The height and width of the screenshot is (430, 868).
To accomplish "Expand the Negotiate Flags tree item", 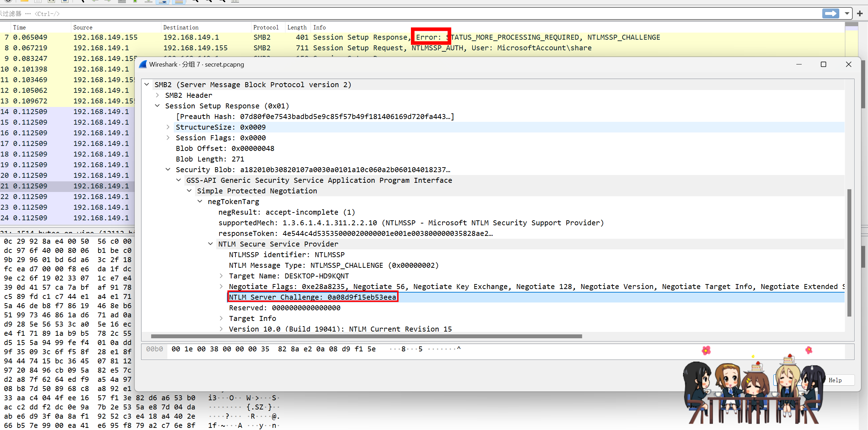I will 221,287.
